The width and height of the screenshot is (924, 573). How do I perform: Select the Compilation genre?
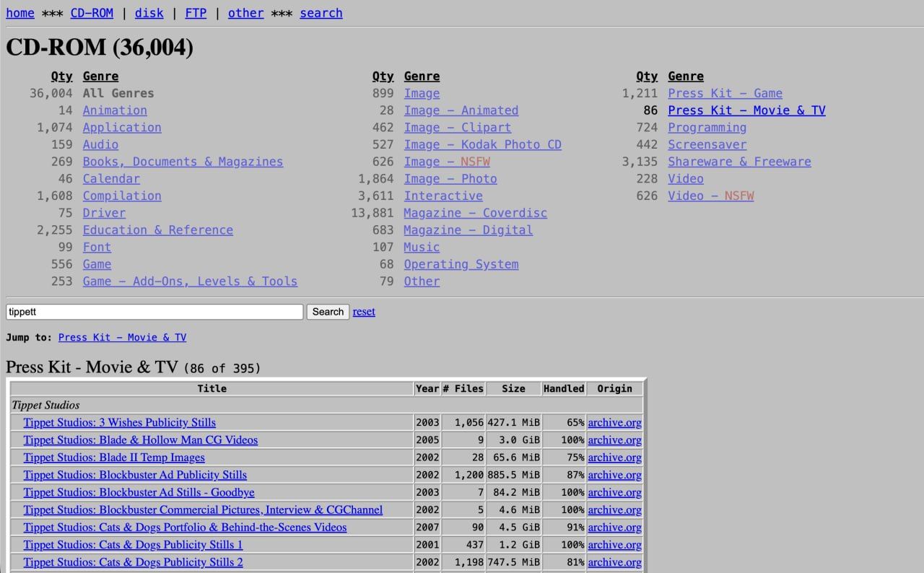[122, 196]
